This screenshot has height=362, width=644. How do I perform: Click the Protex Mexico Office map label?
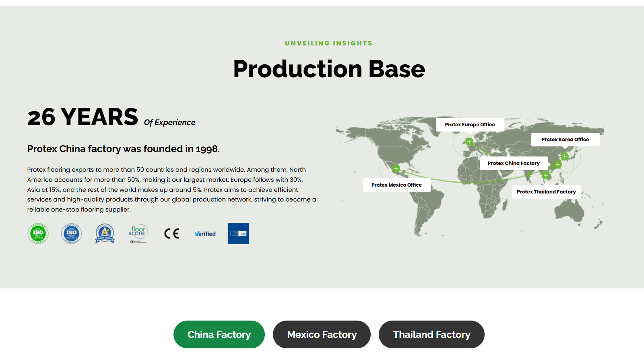tap(396, 185)
